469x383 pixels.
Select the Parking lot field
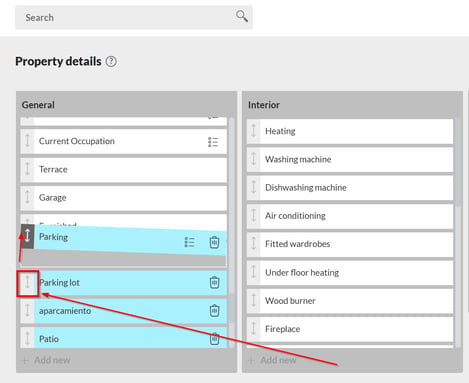point(124,283)
